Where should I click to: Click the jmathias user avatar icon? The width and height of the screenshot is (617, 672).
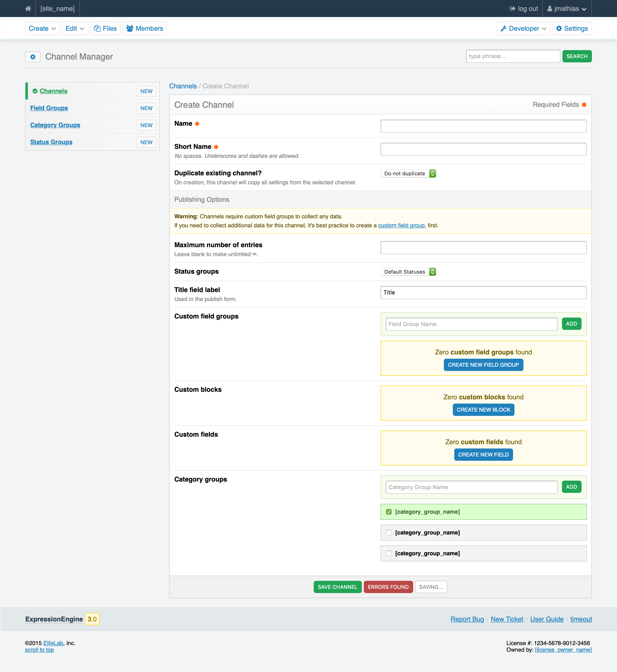(x=549, y=9)
